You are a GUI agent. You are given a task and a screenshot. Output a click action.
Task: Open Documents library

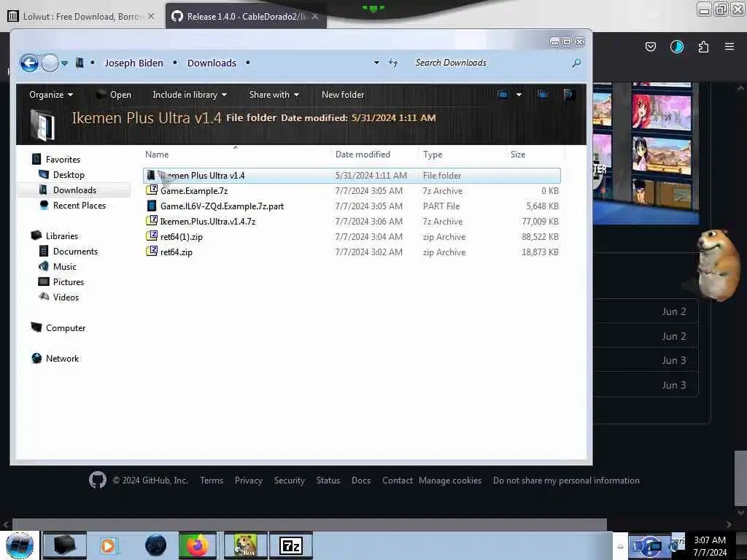pyautogui.click(x=75, y=252)
